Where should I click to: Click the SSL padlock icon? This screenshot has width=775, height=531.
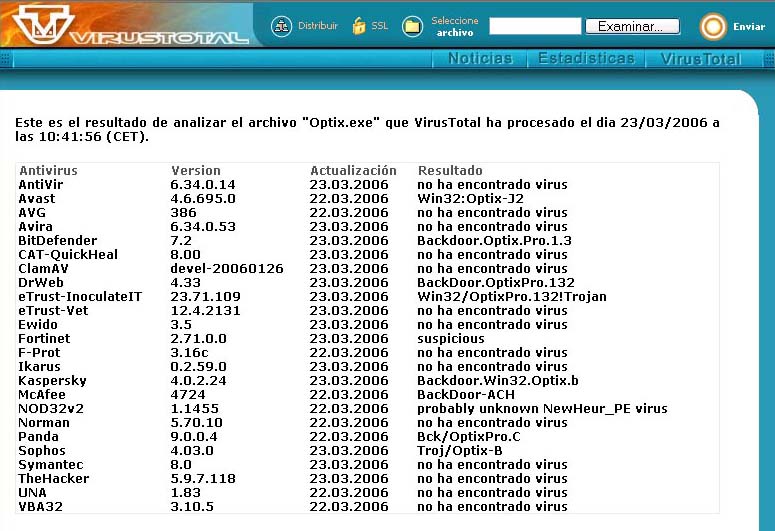[359, 26]
